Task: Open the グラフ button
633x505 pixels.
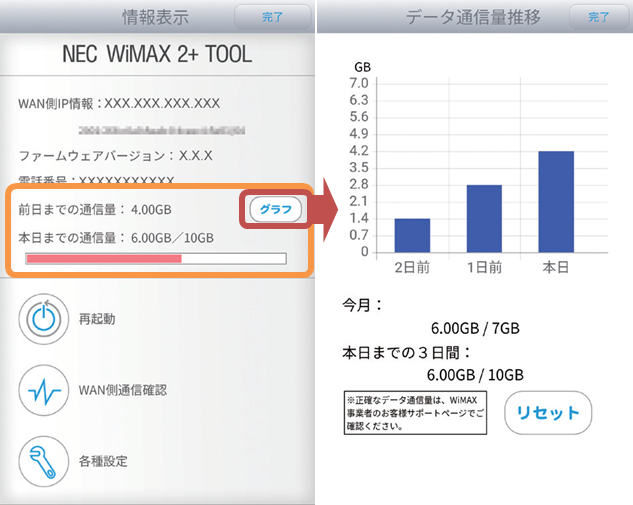Action: (276, 210)
